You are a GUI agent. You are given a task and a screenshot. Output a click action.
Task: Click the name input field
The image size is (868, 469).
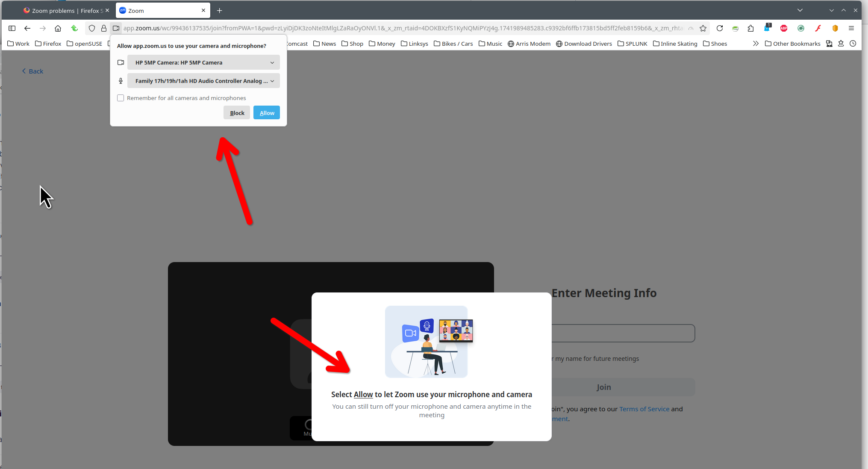(623, 333)
